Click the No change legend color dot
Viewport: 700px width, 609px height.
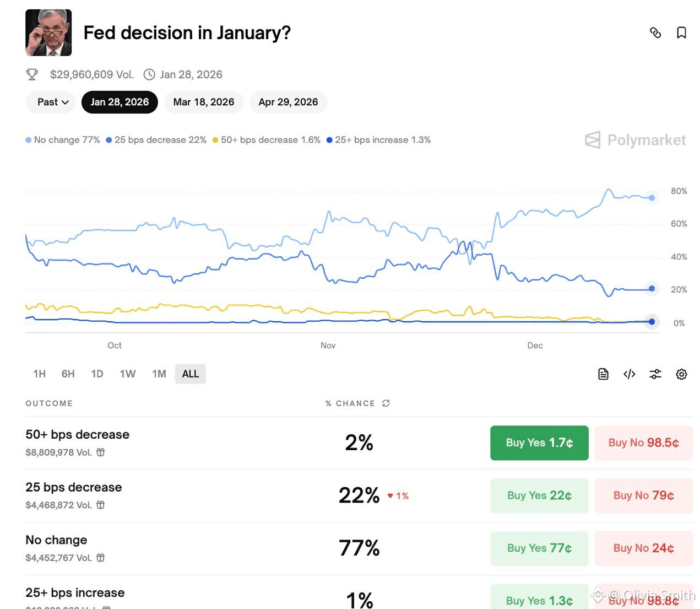(x=28, y=140)
